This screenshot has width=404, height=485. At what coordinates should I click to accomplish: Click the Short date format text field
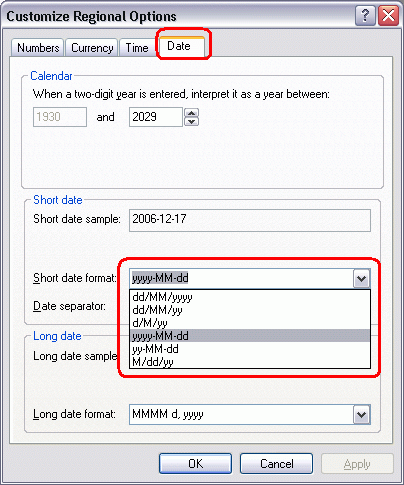[241, 278]
